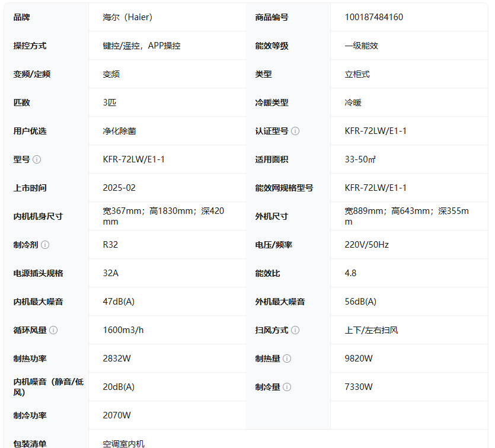Click the 冷暖类型 label
Screen dimensions: 495x448
coord(272,103)
